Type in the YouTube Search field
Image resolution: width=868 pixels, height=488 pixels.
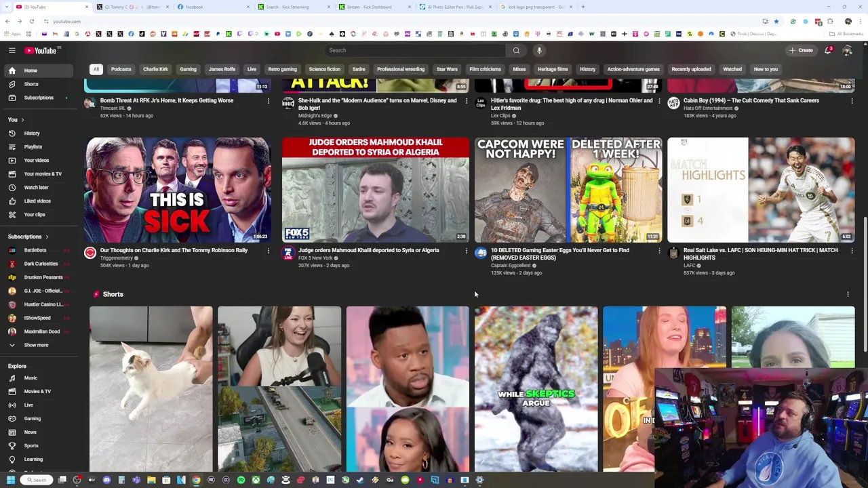[x=415, y=50]
